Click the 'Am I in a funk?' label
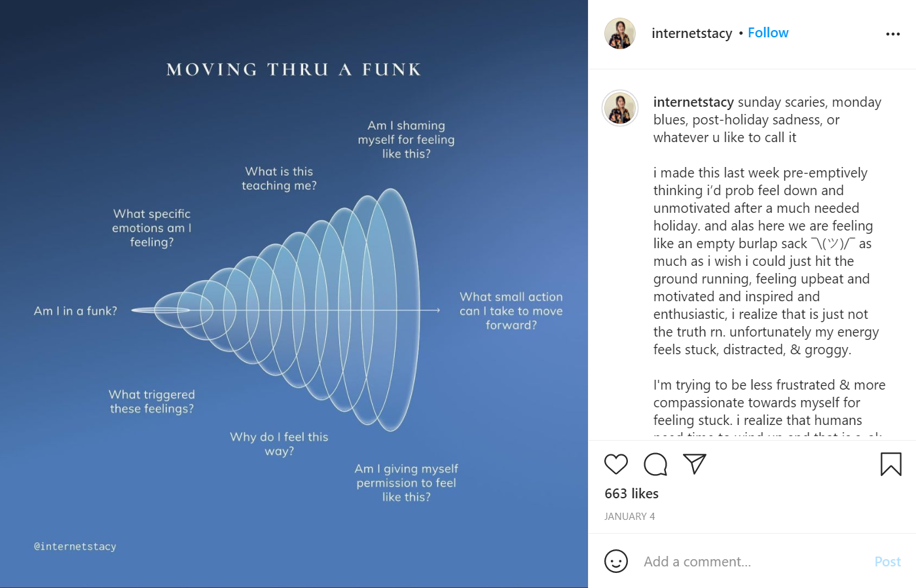This screenshot has width=916, height=588. [75, 311]
